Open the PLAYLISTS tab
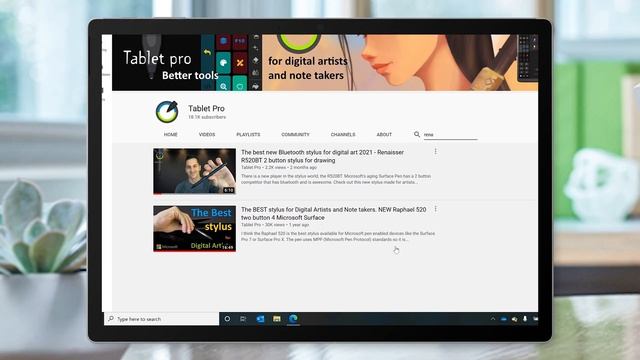Viewport: 640px width, 360px height. [248, 134]
